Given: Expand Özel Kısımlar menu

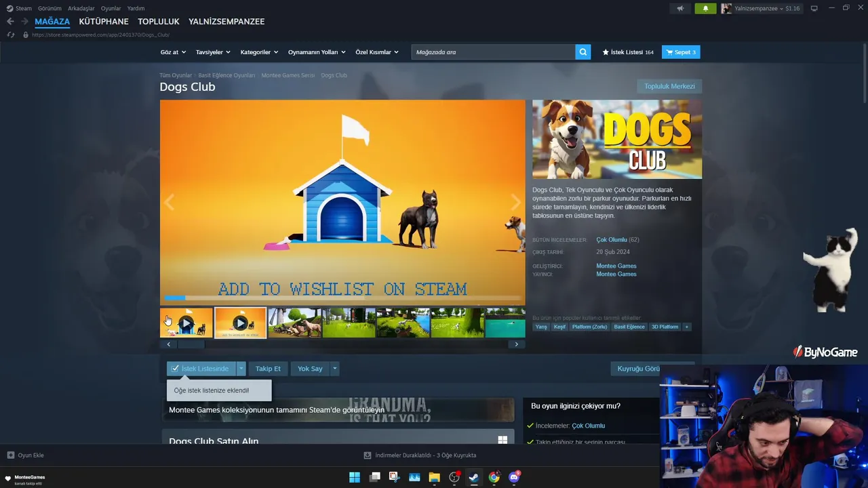Looking at the screenshot, I should click(x=377, y=52).
